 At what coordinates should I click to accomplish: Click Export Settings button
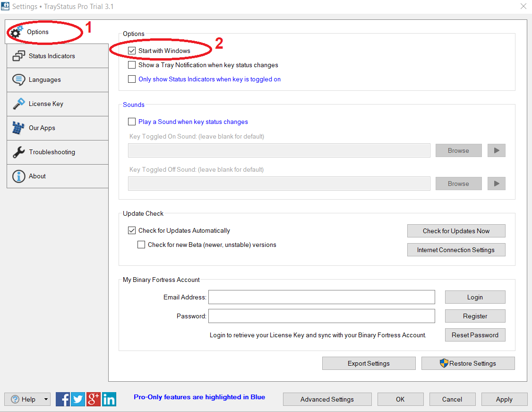coord(369,363)
